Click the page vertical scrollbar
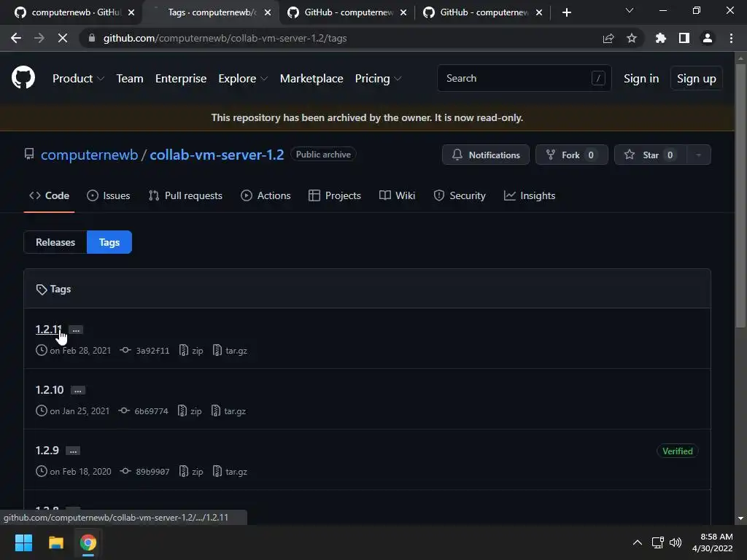Viewport: 747px width, 560px height. pyautogui.click(x=740, y=195)
